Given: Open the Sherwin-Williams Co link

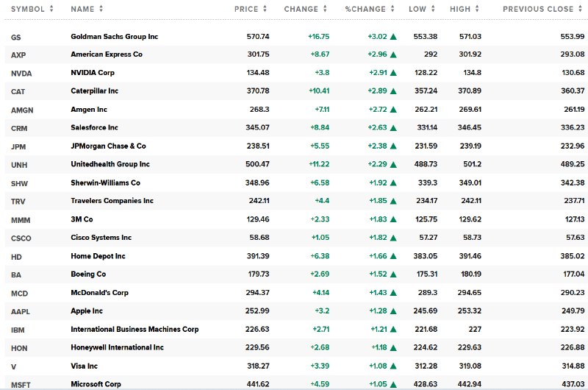Looking at the screenshot, I should [x=105, y=182].
